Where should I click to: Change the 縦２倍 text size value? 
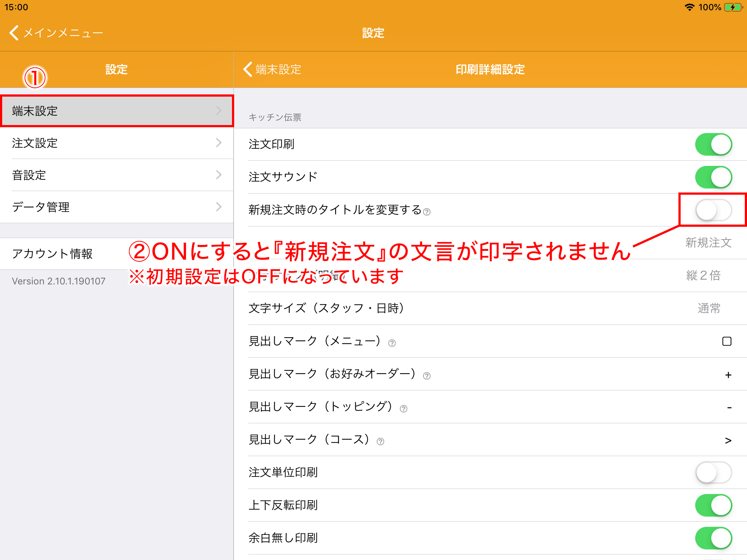pos(703,276)
